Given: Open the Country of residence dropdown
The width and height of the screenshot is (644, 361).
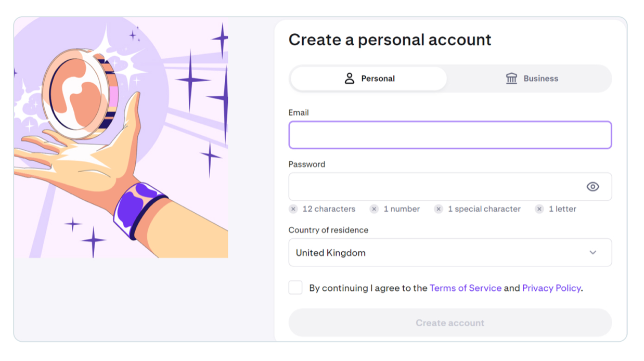Looking at the screenshot, I should tap(450, 253).
